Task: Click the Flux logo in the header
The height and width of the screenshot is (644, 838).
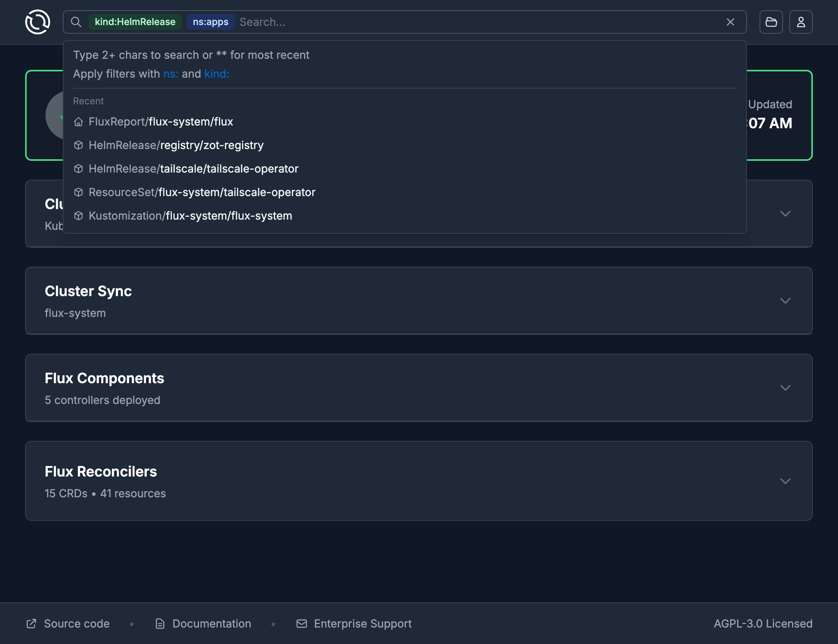Action: click(38, 22)
